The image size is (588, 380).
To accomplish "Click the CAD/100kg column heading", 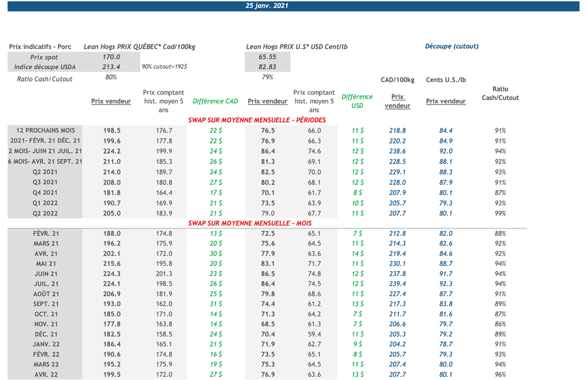I will [397, 80].
